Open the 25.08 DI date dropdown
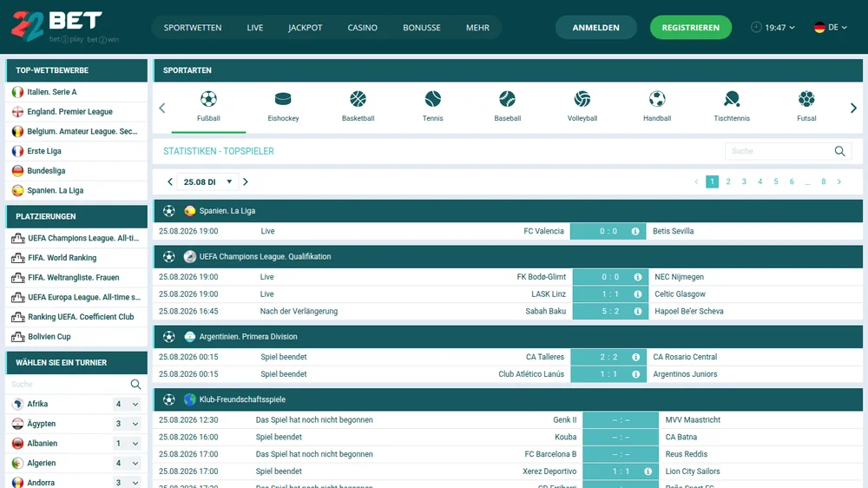The height and width of the screenshot is (488, 868). (x=207, y=181)
